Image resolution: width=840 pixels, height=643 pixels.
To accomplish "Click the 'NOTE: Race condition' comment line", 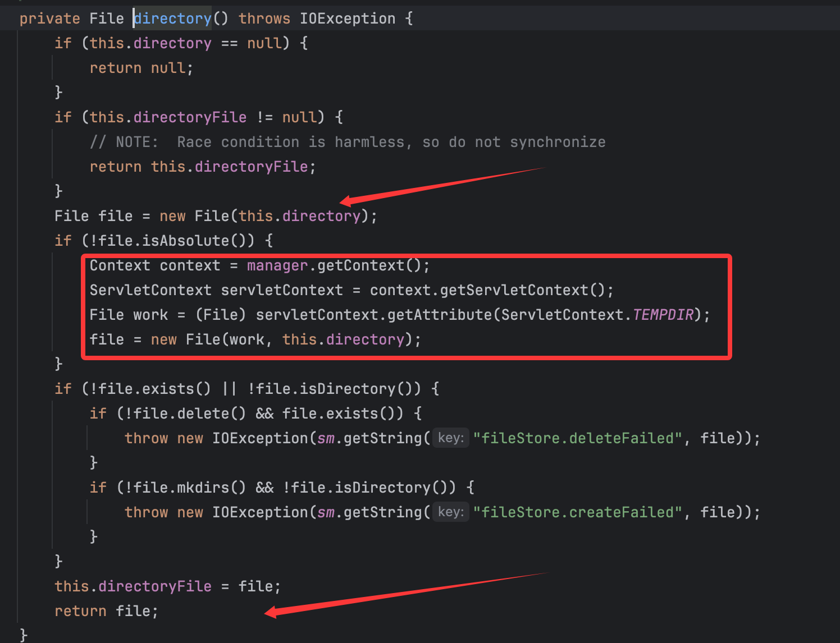I will 347,142.
